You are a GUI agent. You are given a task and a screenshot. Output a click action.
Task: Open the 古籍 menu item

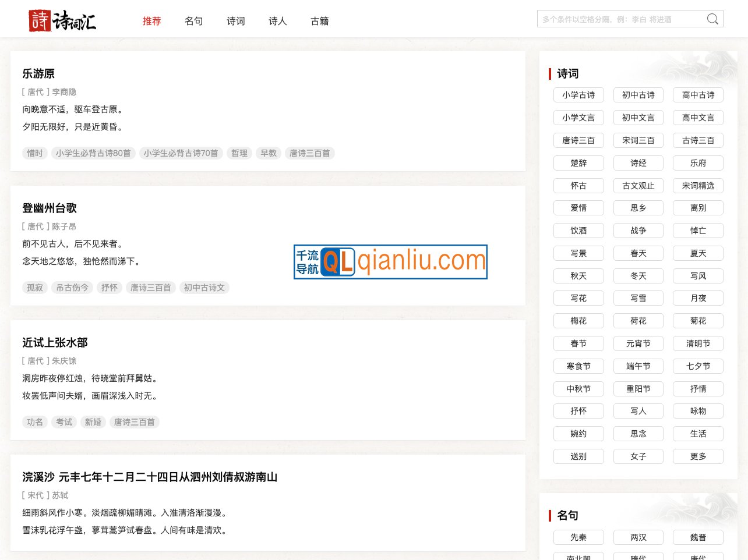pos(320,21)
